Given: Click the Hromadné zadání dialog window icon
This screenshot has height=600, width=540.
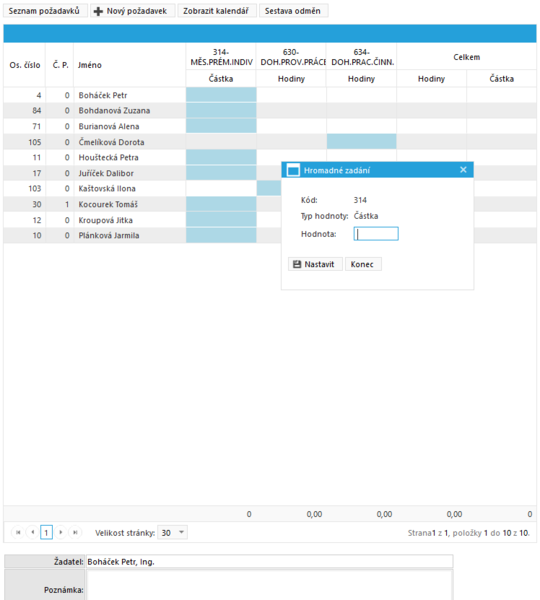Looking at the screenshot, I should pyautogui.click(x=293, y=170).
